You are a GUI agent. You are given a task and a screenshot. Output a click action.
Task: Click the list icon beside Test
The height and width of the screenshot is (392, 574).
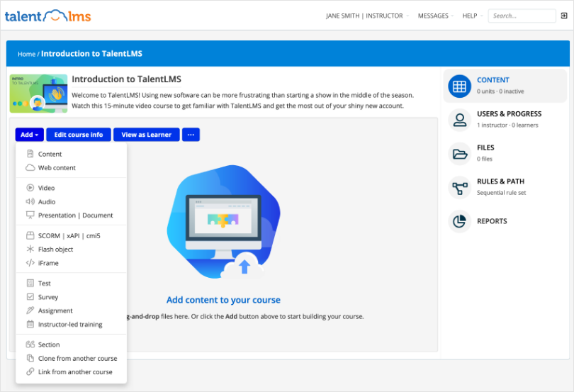coord(30,284)
